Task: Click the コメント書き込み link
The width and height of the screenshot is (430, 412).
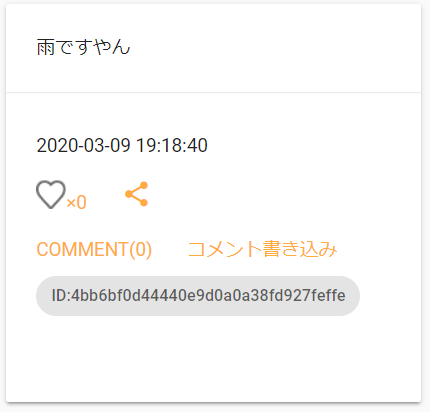Action: point(262,249)
